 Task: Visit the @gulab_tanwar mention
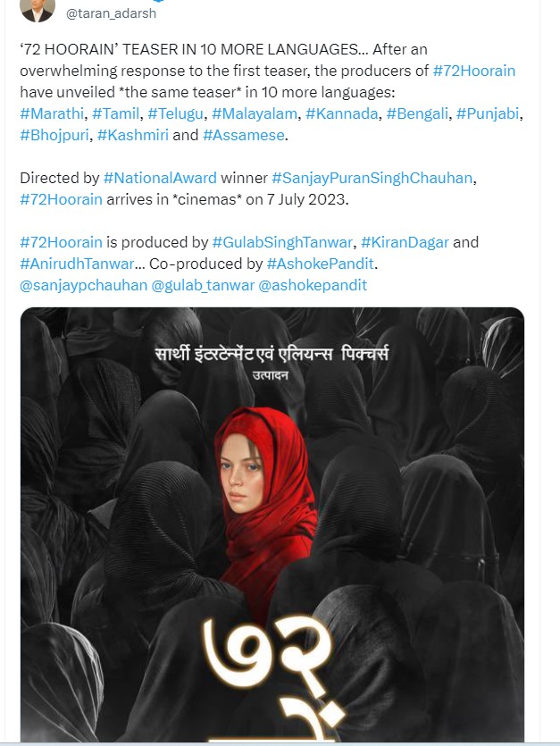coord(203,285)
